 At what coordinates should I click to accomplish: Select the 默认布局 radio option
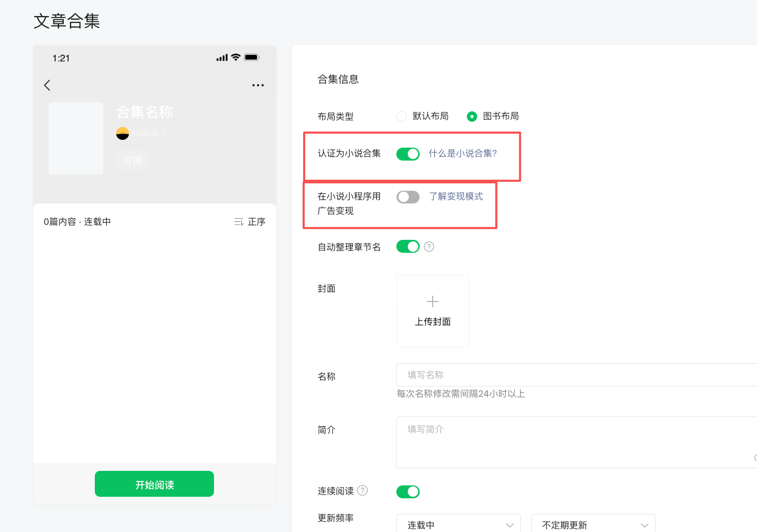402,117
